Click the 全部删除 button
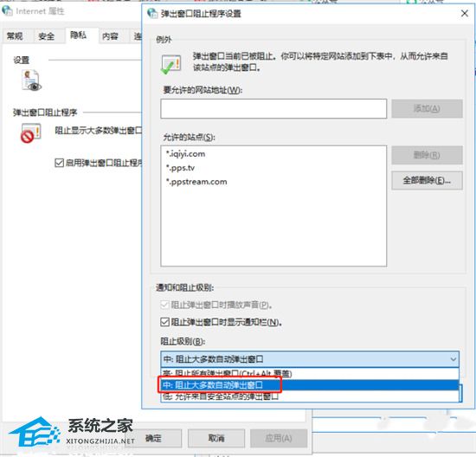Viewport: 476px width, 457px height. tap(427, 181)
